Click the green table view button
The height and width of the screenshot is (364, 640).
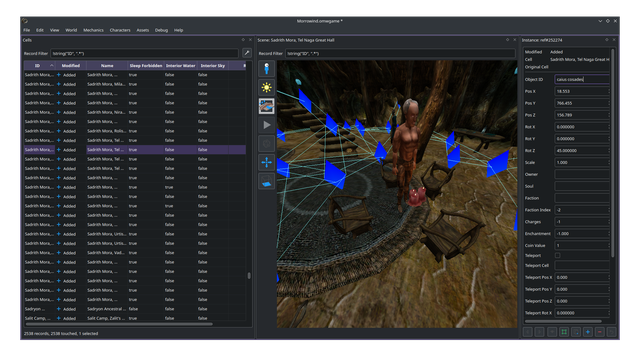564,332
